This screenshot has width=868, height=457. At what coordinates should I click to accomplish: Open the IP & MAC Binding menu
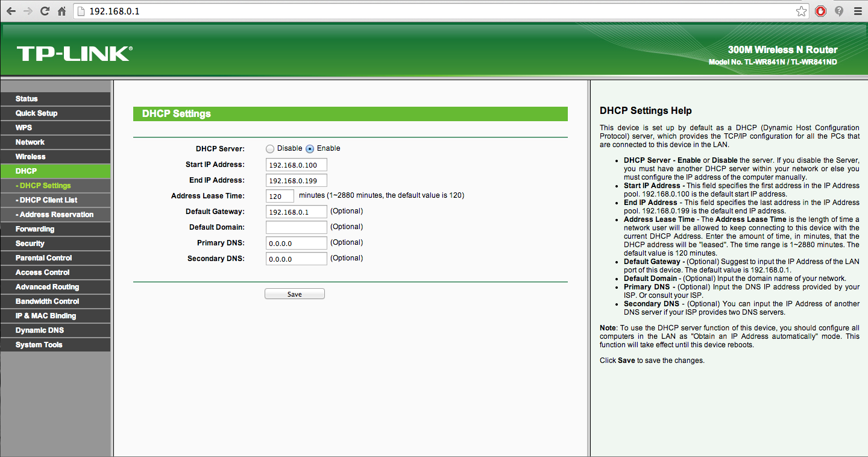pos(55,316)
